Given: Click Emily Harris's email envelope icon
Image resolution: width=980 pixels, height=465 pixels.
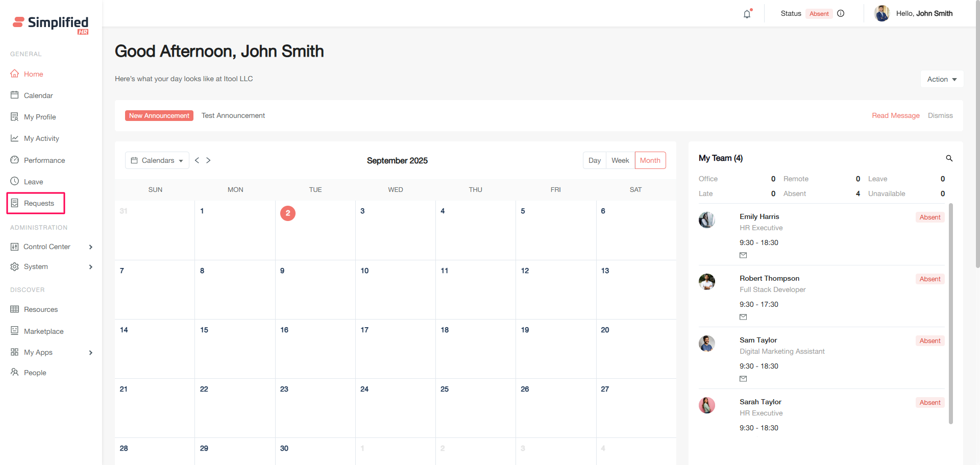Looking at the screenshot, I should coord(743,255).
